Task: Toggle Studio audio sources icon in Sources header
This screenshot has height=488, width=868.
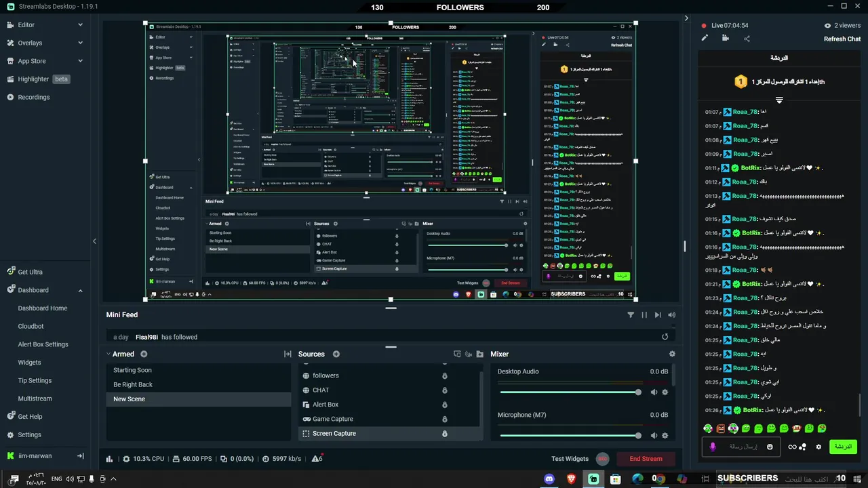Action: 469,354
